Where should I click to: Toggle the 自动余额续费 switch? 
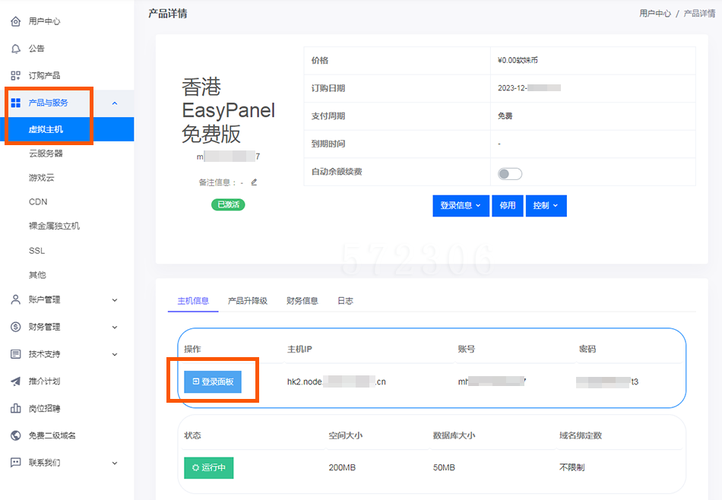pyautogui.click(x=510, y=174)
